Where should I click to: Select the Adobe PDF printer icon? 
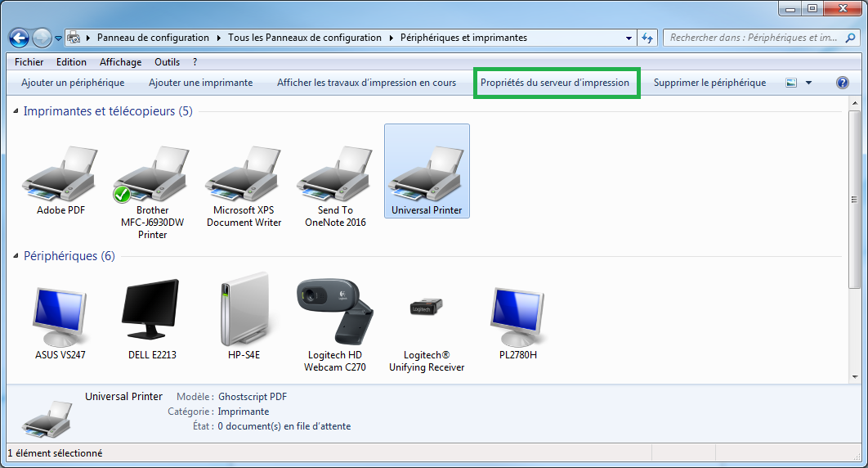point(60,174)
